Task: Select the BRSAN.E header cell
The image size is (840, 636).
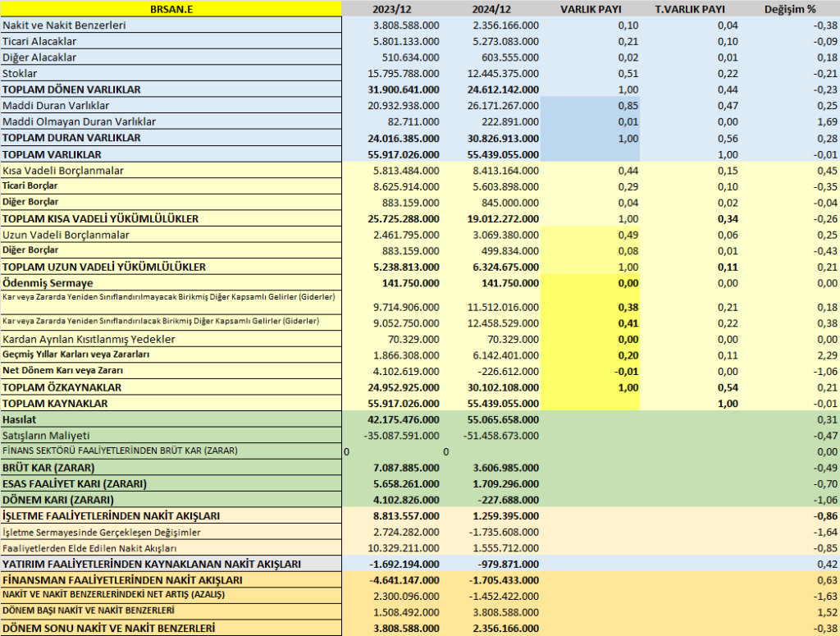Action: click(x=171, y=8)
